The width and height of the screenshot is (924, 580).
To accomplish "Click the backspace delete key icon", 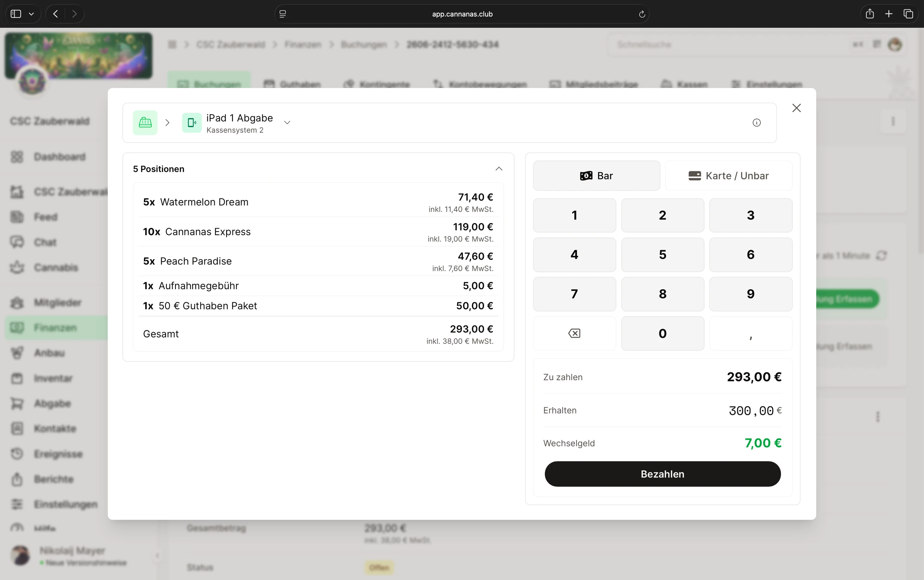I will tap(574, 333).
